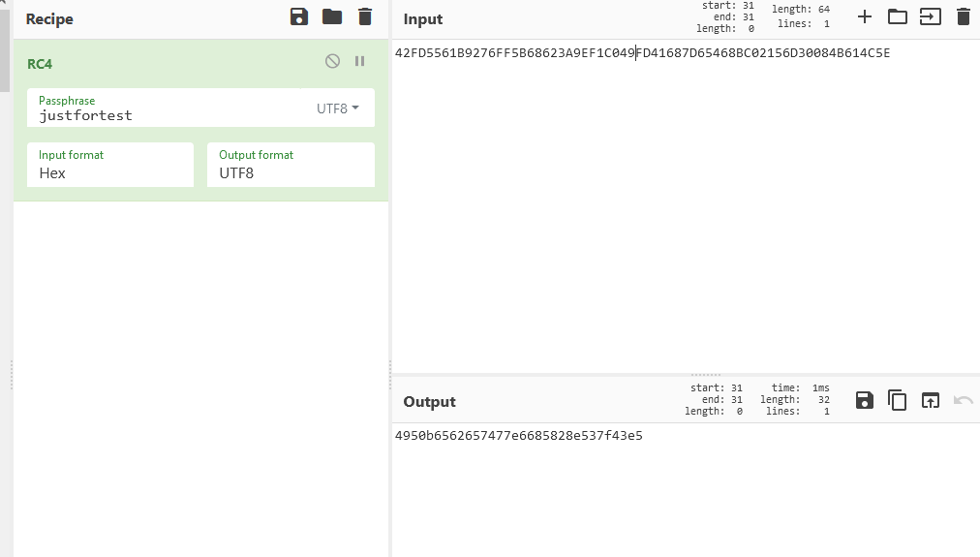Image resolution: width=980 pixels, height=557 pixels.
Task: Open a folder as input
Action: 898,16
